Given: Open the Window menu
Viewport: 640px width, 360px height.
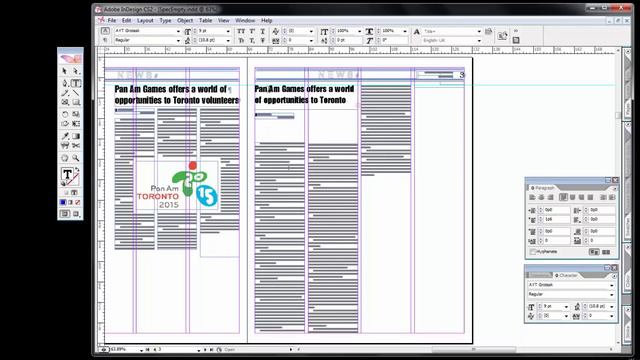Looking at the screenshot, I should [245, 20].
